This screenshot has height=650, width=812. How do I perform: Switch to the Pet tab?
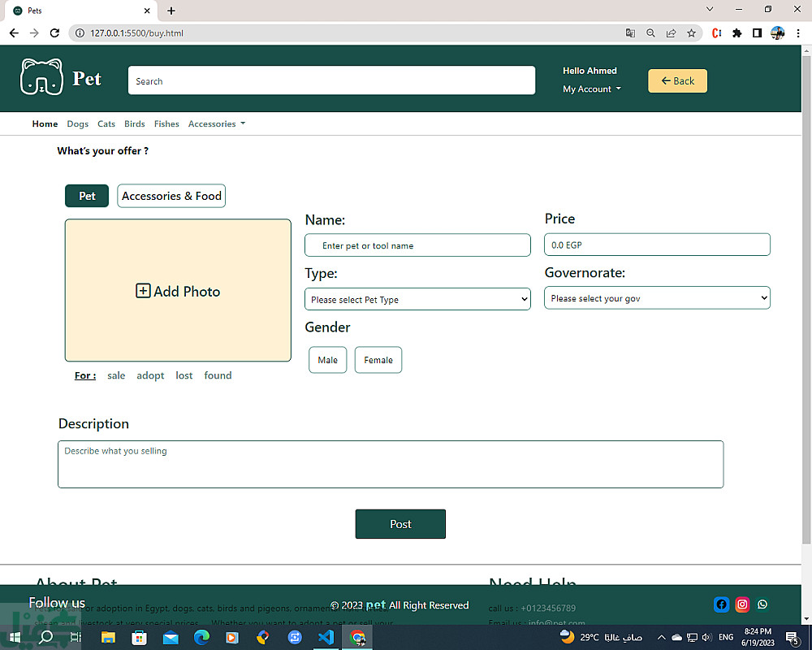pyautogui.click(x=87, y=196)
